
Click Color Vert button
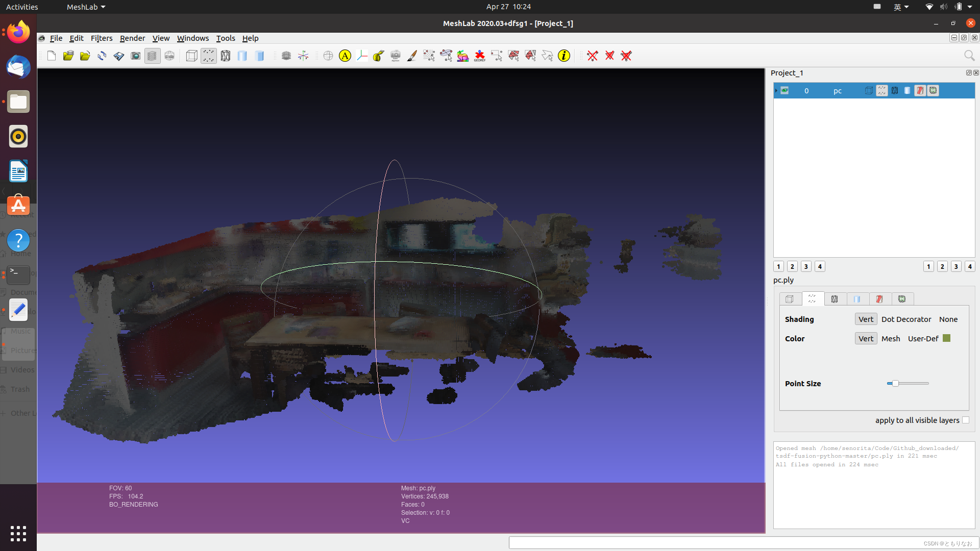click(866, 339)
